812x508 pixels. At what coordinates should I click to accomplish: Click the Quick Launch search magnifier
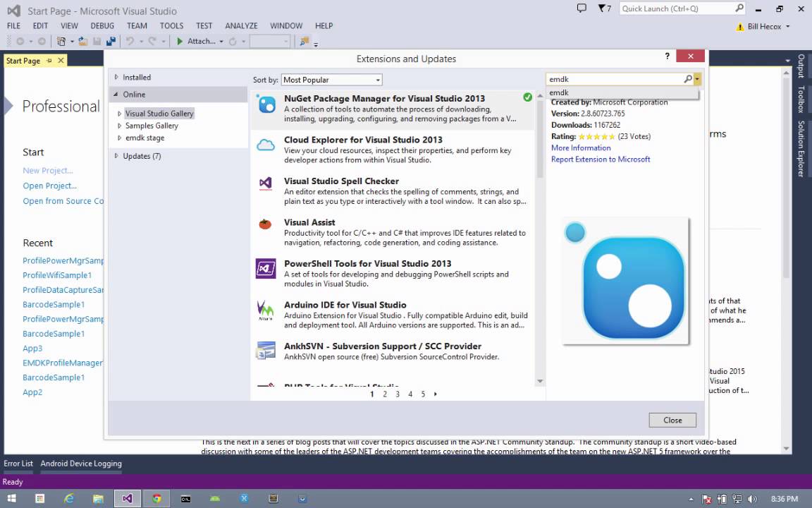[739, 8]
